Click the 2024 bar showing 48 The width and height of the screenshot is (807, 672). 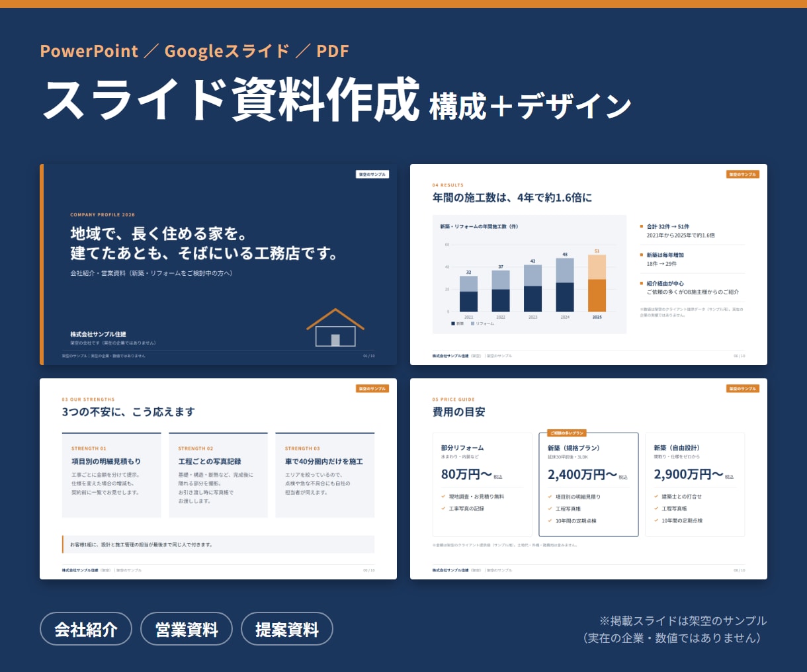(x=565, y=285)
